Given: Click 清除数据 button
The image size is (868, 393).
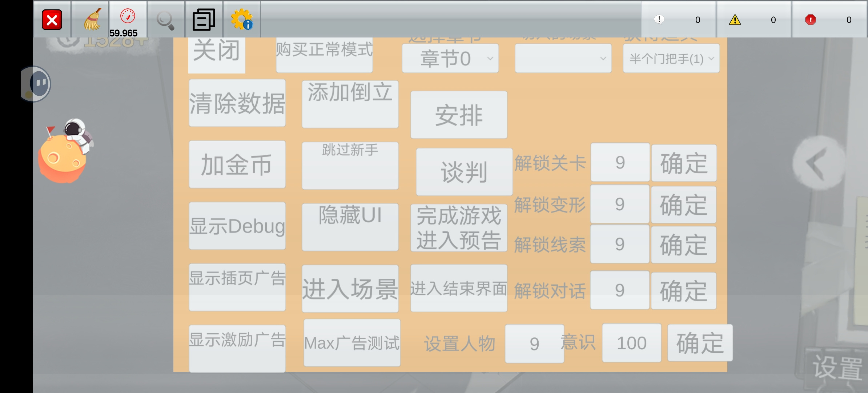Looking at the screenshot, I should tap(237, 103).
